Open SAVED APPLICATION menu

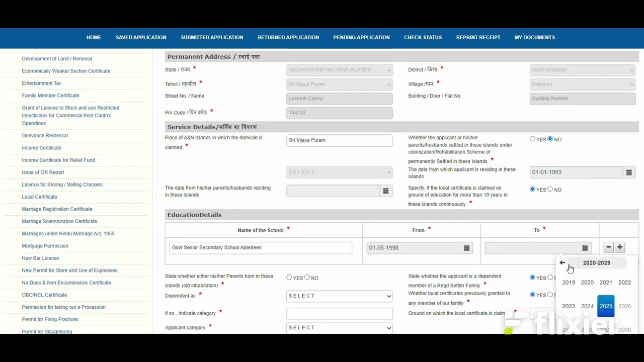[x=141, y=37]
